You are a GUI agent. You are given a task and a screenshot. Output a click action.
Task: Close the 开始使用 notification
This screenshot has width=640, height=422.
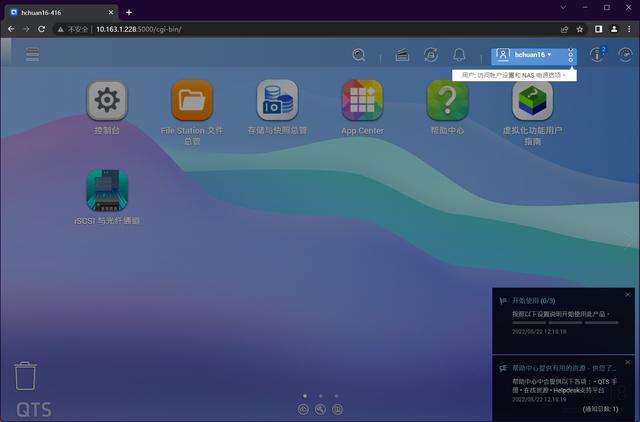(x=628, y=295)
